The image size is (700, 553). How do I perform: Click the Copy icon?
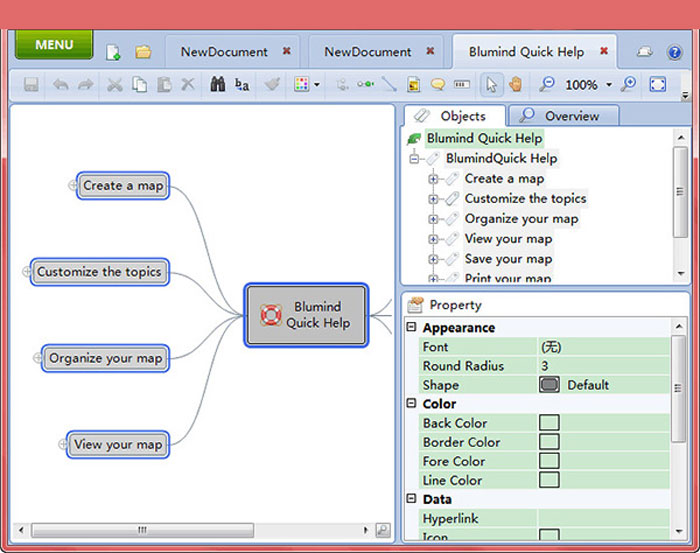click(x=139, y=84)
